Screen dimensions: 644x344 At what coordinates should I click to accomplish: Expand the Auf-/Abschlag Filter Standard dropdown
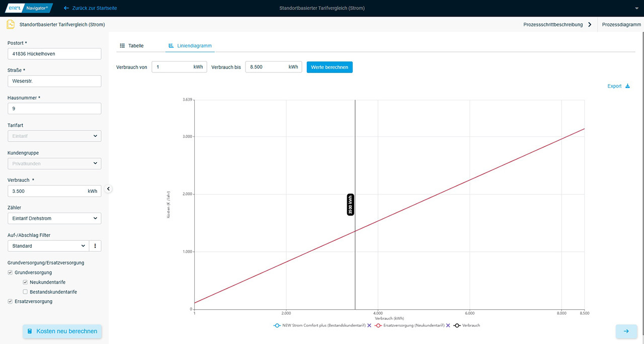[48, 246]
